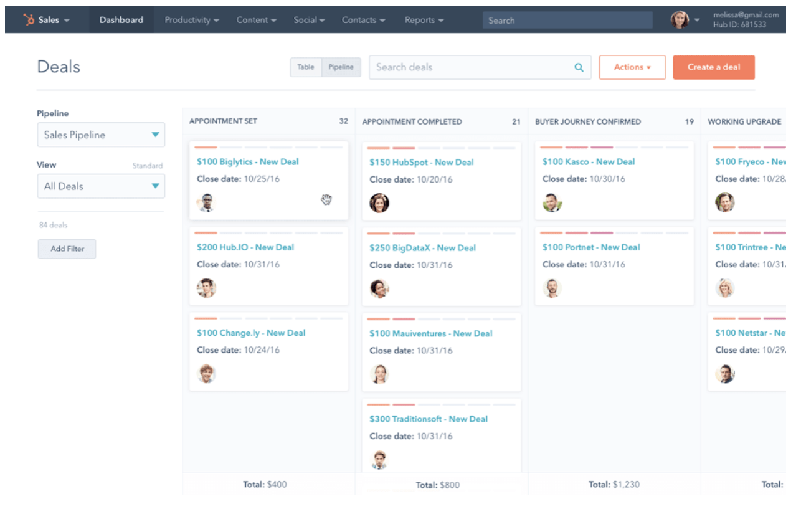
Task: Open the $100 Change.ly - New Deal link
Action: pyautogui.click(x=251, y=333)
